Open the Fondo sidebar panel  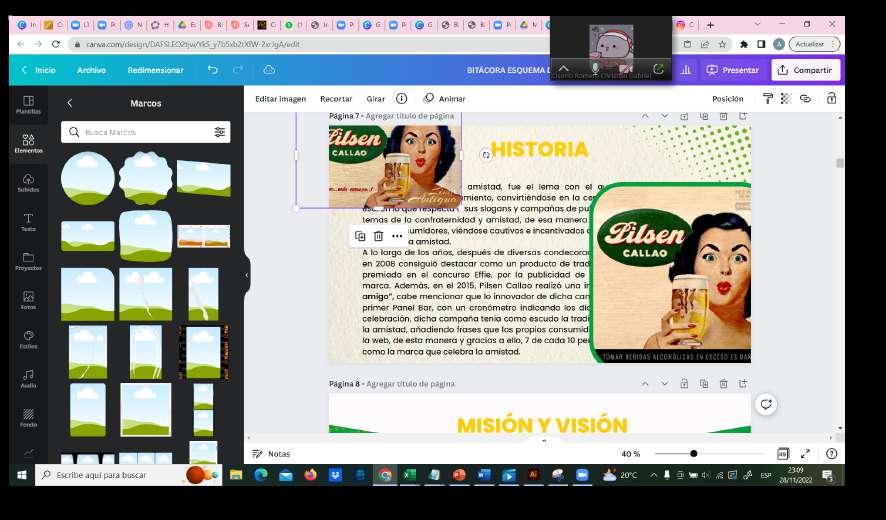(28, 417)
